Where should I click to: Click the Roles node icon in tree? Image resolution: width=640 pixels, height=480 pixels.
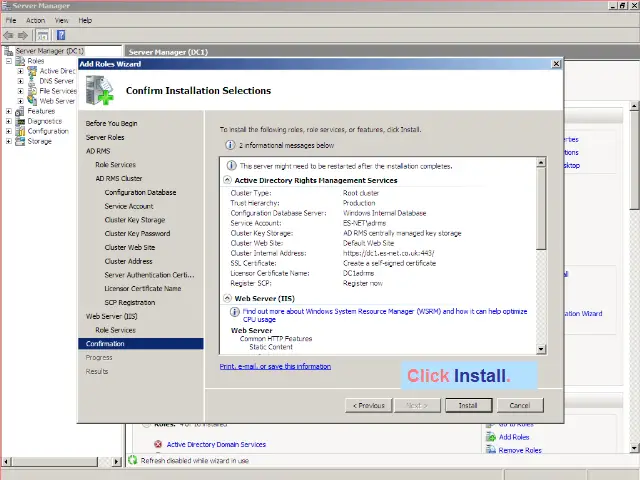click(x=20, y=61)
